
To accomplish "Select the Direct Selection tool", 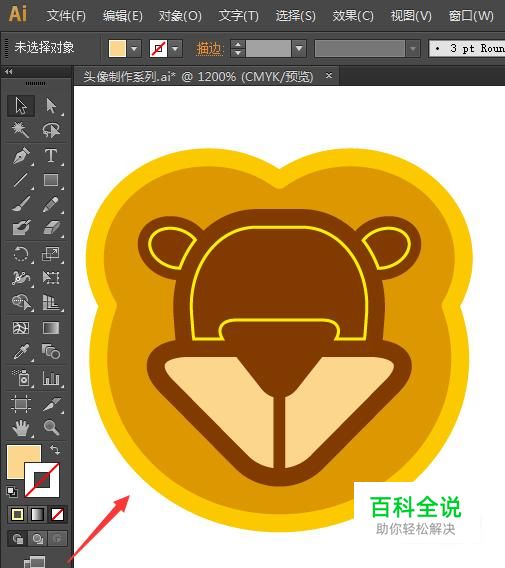I will tap(51, 106).
